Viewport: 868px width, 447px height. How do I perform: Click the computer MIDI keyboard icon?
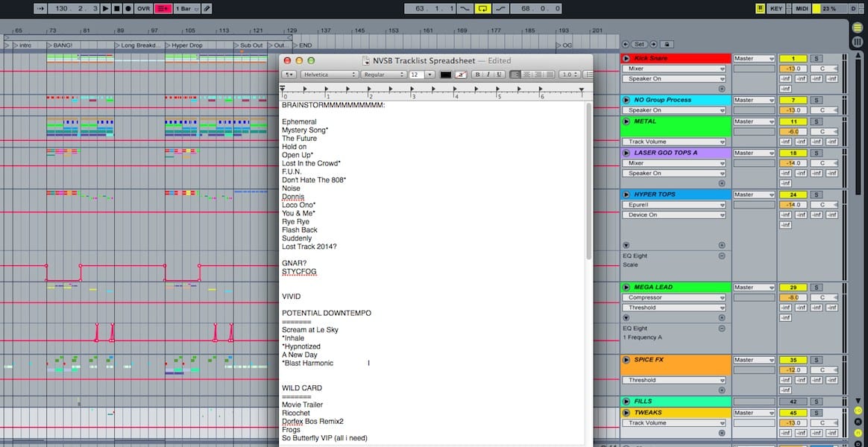[x=760, y=8]
